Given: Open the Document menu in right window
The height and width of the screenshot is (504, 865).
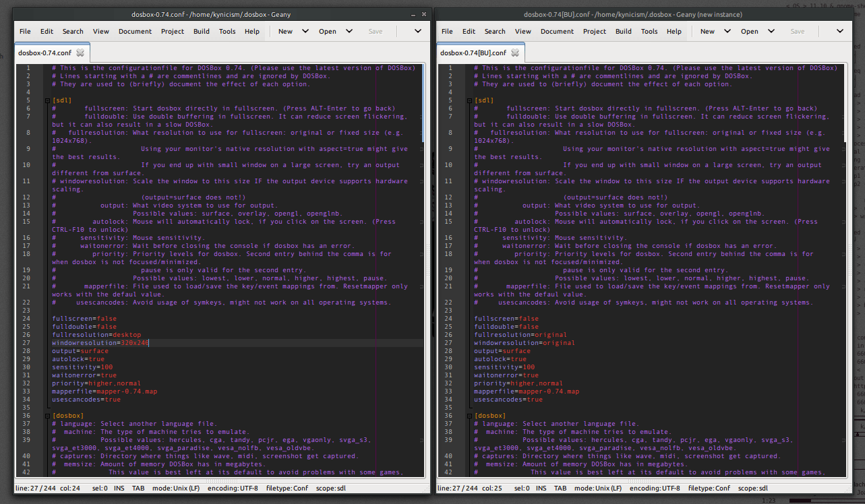Looking at the screenshot, I should 558,32.
